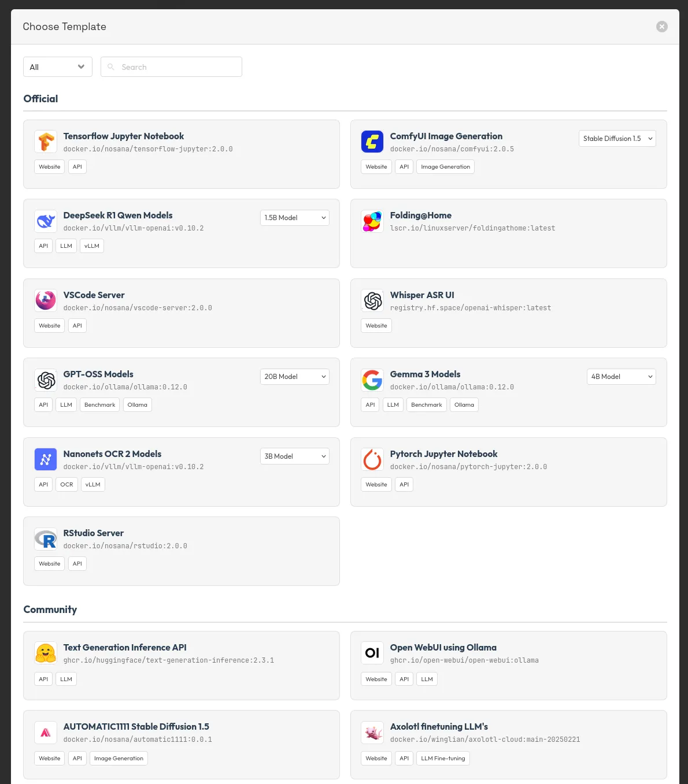Image resolution: width=688 pixels, height=784 pixels.
Task: Click the LLM Fine-tuning tag on Axolotl
Action: tap(443, 759)
